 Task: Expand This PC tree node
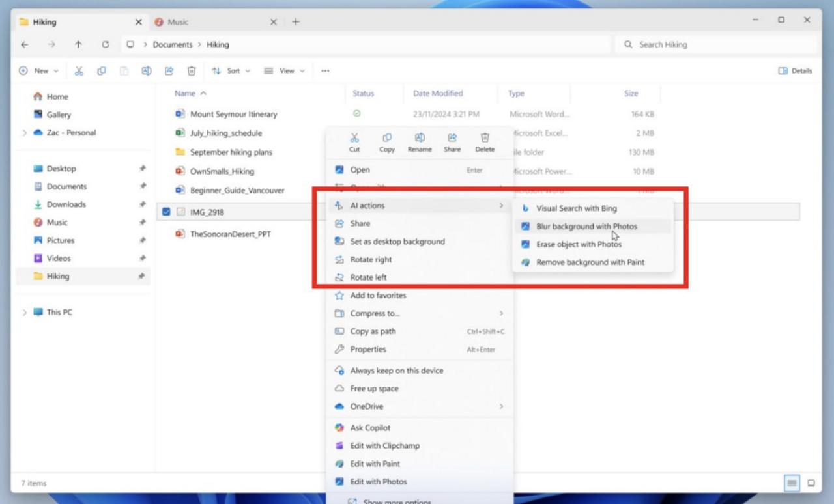[25, 313]
